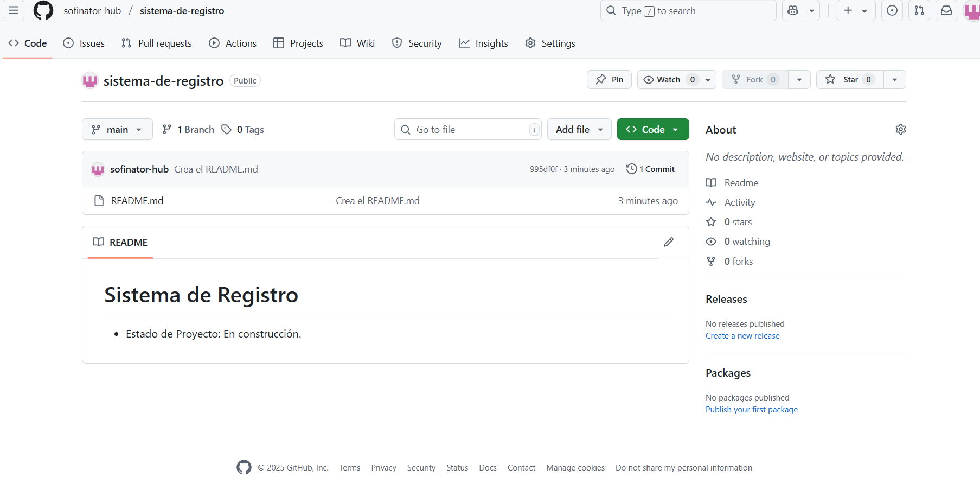Open the repository Settings tab
This screenshot has height=483, width=980.
(x=550, y=43)
